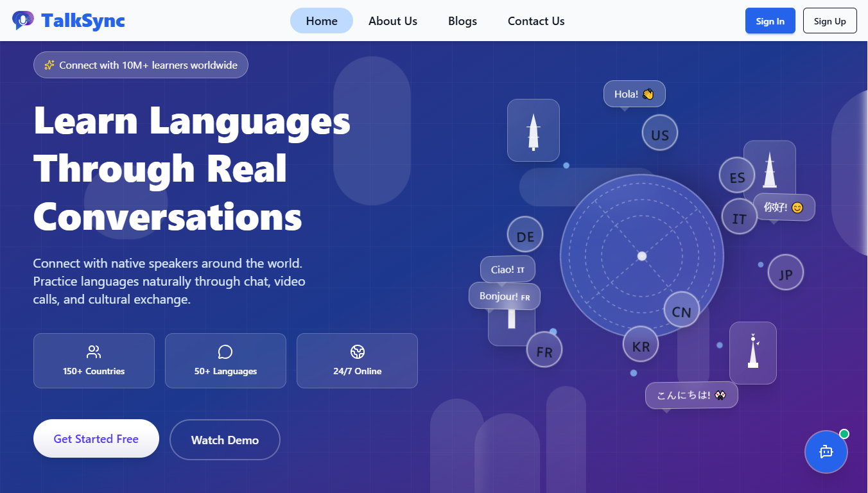Open the Blogs section
The image size is (868, 493).
(462, 21)
